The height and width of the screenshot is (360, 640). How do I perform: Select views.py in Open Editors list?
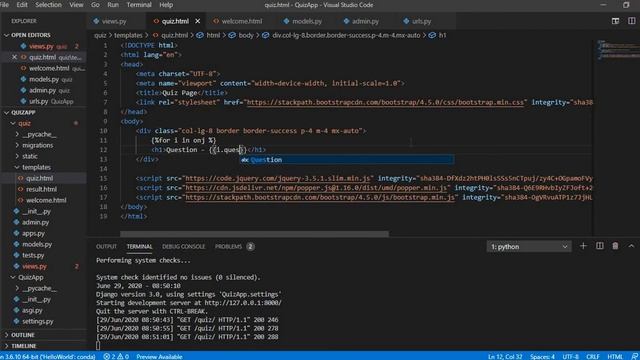click(41, 46)
